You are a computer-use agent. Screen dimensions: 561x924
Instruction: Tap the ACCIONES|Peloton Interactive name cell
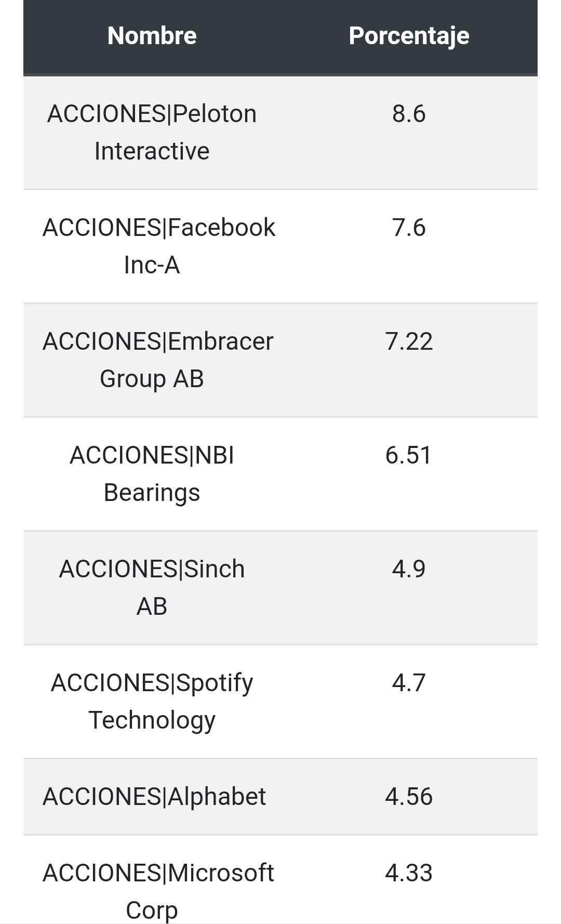[x=152, y=133]
